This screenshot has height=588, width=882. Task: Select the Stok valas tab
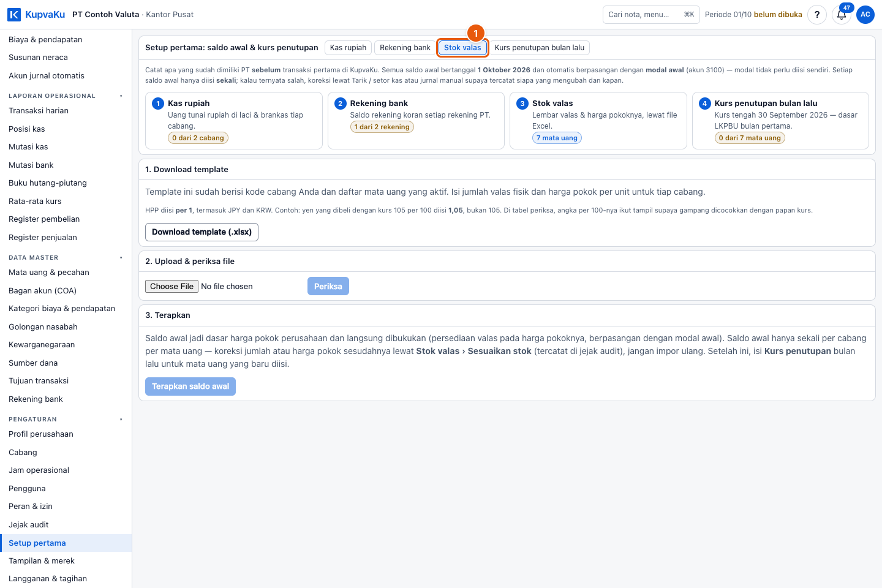pos(462,48)
